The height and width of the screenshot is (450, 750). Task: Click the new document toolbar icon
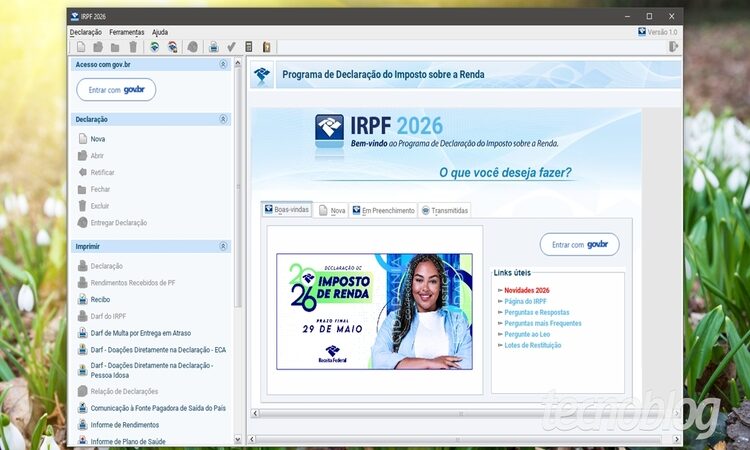(x=81, y=46)
